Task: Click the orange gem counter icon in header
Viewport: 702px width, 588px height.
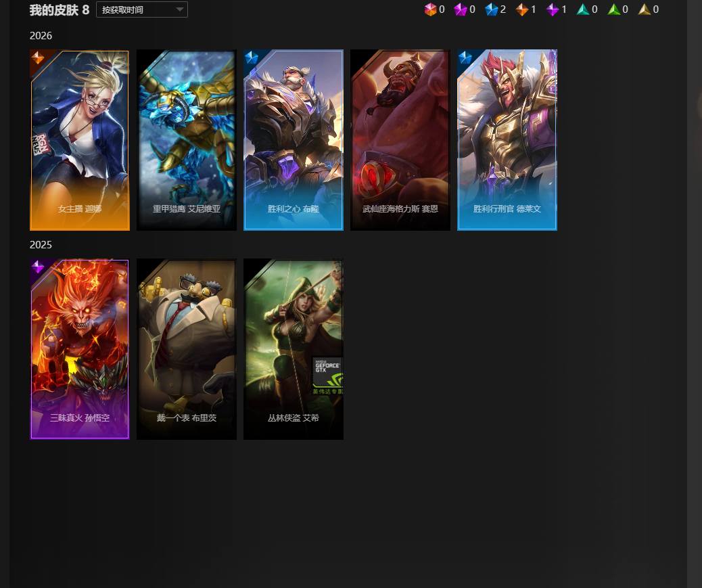Action: point(522,9)
